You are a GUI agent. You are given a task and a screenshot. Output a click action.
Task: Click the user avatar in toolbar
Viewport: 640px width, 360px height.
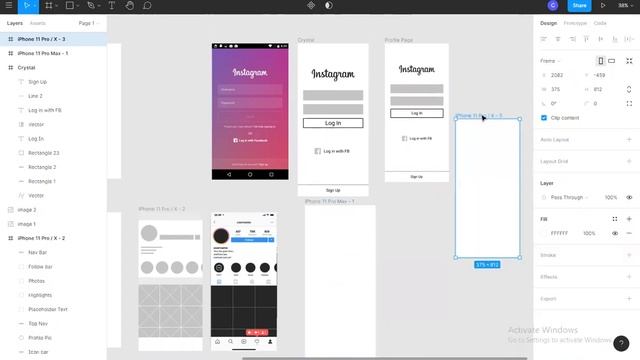pyautogui.click(x=553, y=6)
